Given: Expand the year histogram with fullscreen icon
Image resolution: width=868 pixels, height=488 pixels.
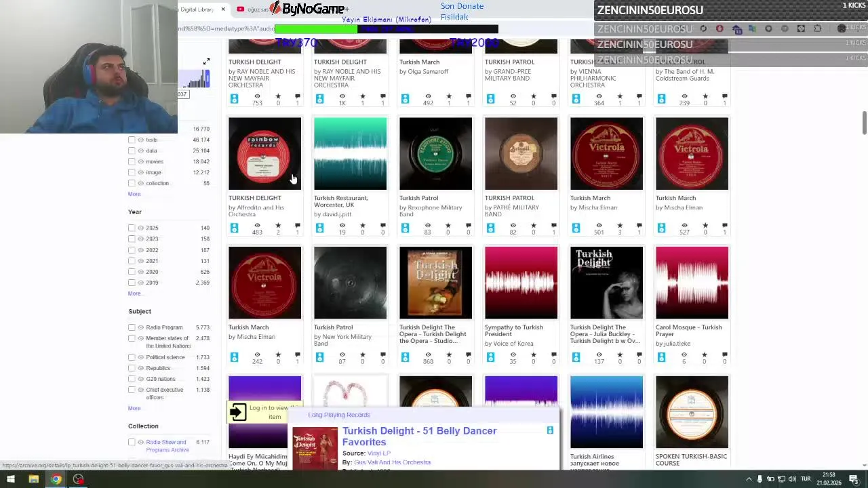Looking at the screenshot, I should click(x=206, y=62).
